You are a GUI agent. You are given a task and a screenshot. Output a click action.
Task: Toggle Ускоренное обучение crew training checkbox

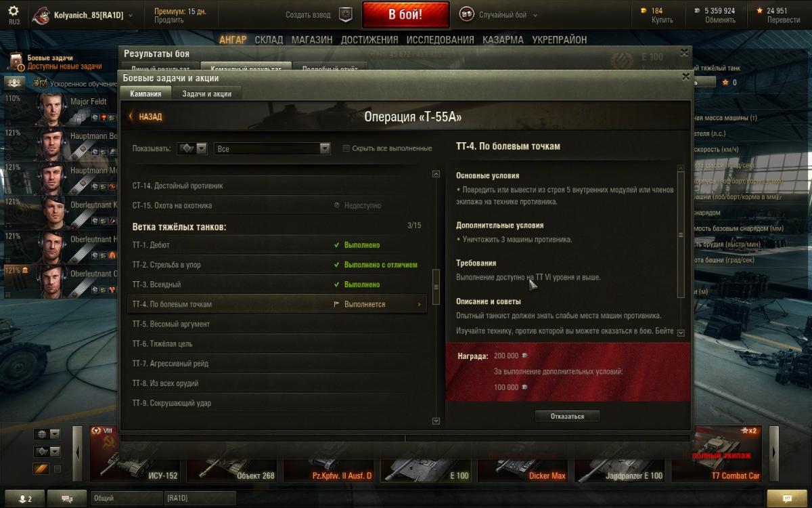coord(43,83)
